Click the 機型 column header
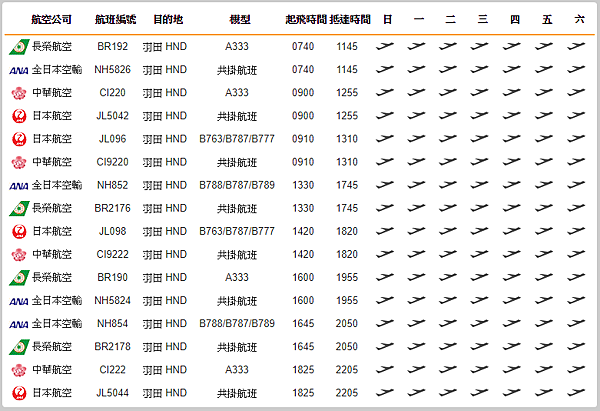 tap(240, 19)
